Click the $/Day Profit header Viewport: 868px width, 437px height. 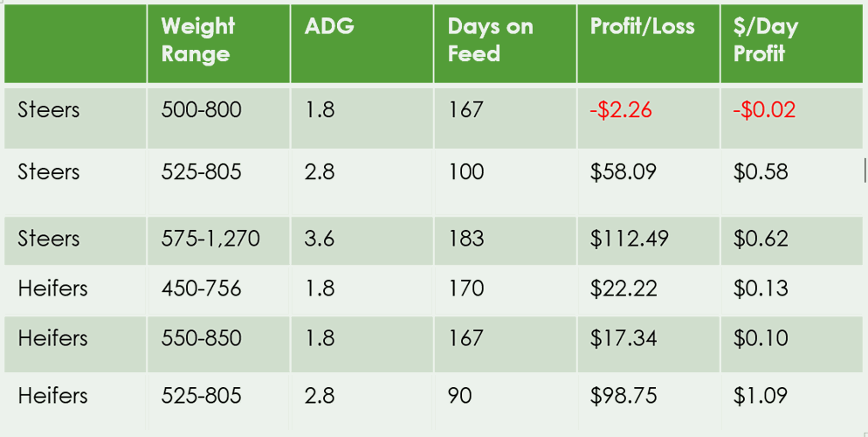765,40
